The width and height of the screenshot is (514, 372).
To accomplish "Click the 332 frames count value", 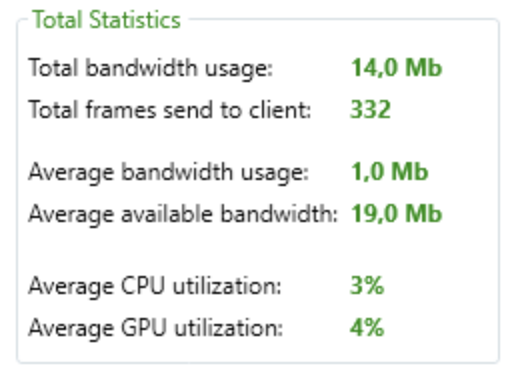I will tap(370, 110).
